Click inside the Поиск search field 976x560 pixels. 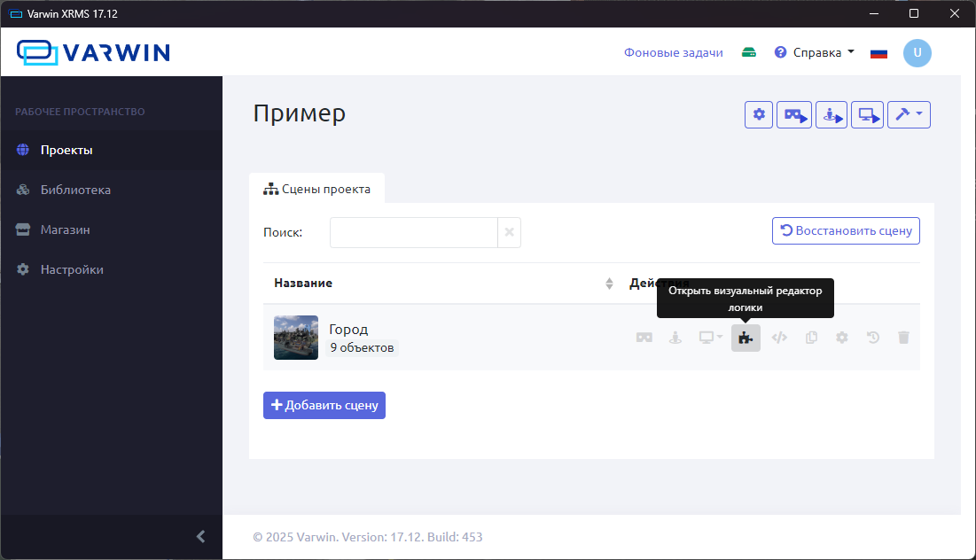(413, 232)
